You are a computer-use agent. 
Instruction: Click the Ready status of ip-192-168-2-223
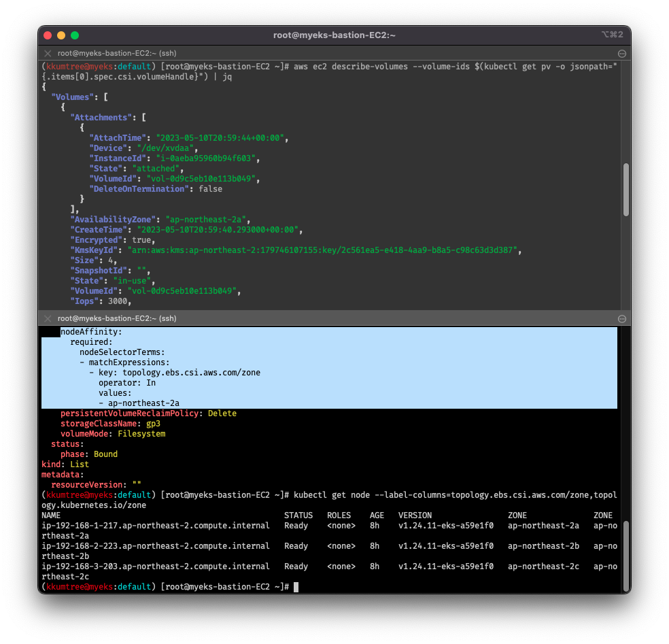pyautogui.click(x=296, y=547)
